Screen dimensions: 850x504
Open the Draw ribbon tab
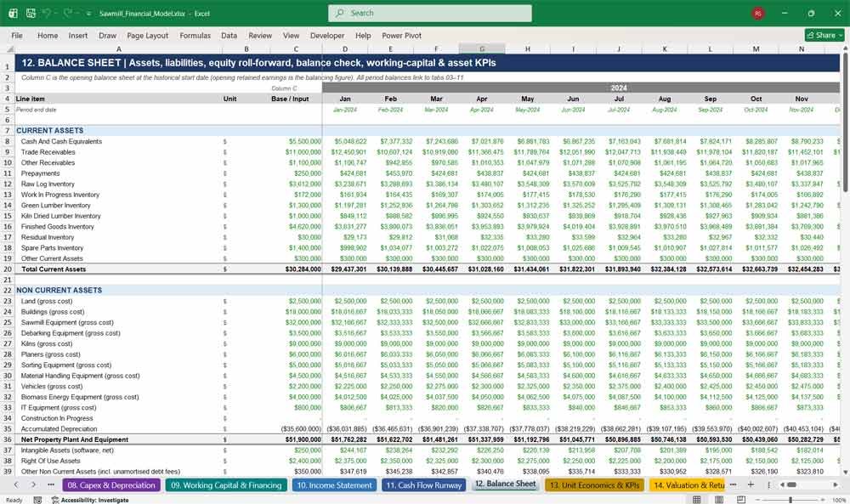[x=107, y=35]
